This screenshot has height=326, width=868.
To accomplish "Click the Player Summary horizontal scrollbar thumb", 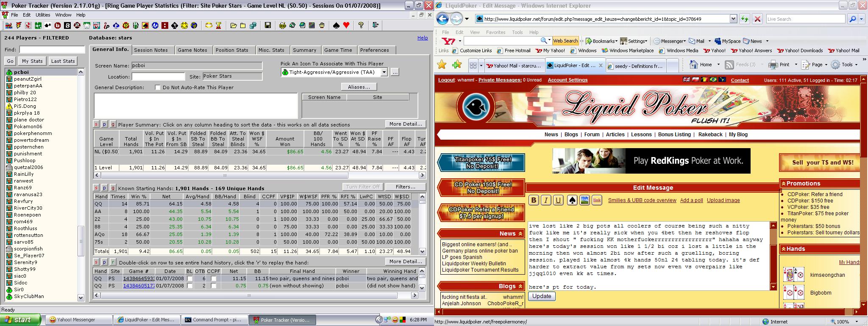I will (225, 175).
